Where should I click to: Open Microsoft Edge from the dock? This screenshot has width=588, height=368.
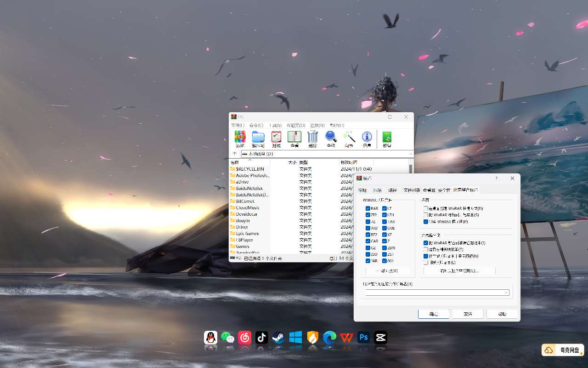tap(329, 338)
